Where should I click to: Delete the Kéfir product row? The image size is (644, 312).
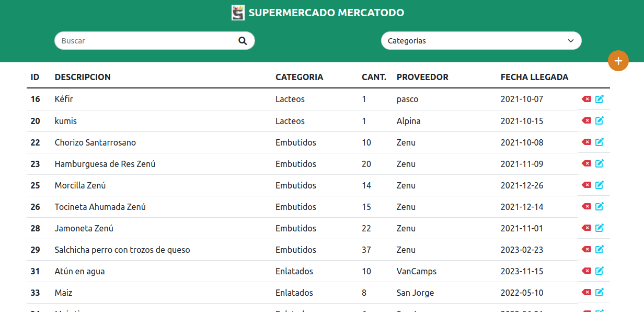[586, 99]
